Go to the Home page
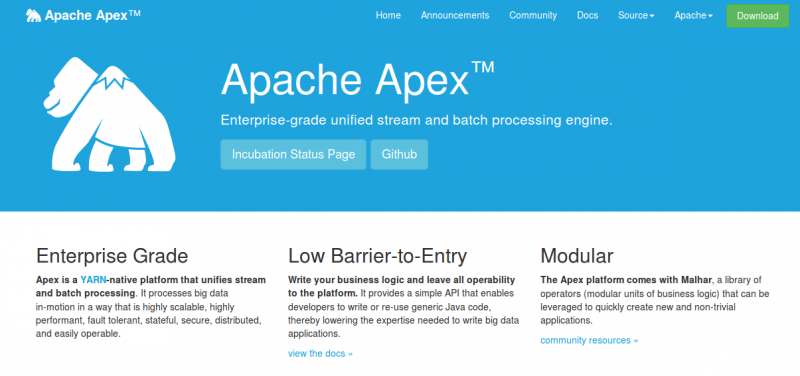Viewport: 800px width, 376px height. [x=388, y=15]
